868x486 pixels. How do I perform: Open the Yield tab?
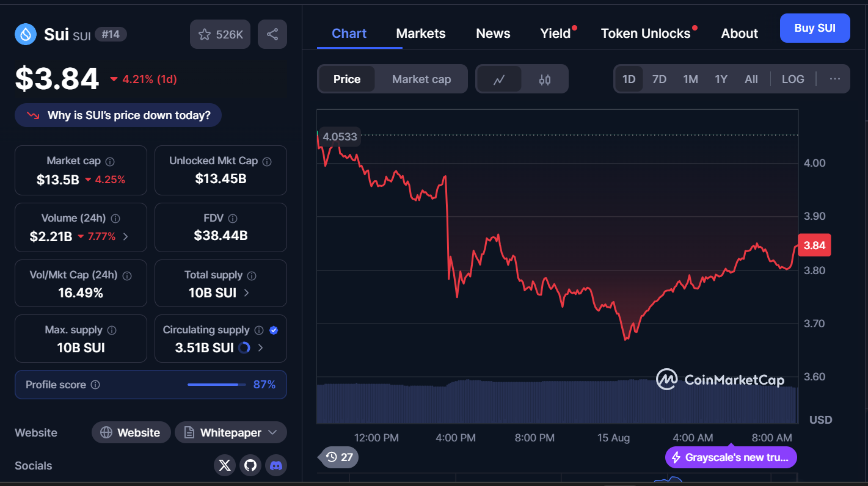coord(555,34)
